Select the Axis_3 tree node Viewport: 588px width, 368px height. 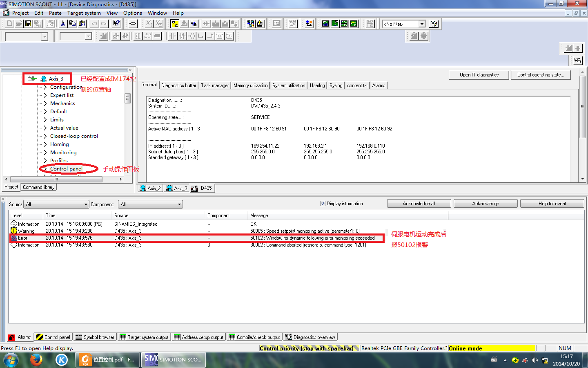point(56,79)
